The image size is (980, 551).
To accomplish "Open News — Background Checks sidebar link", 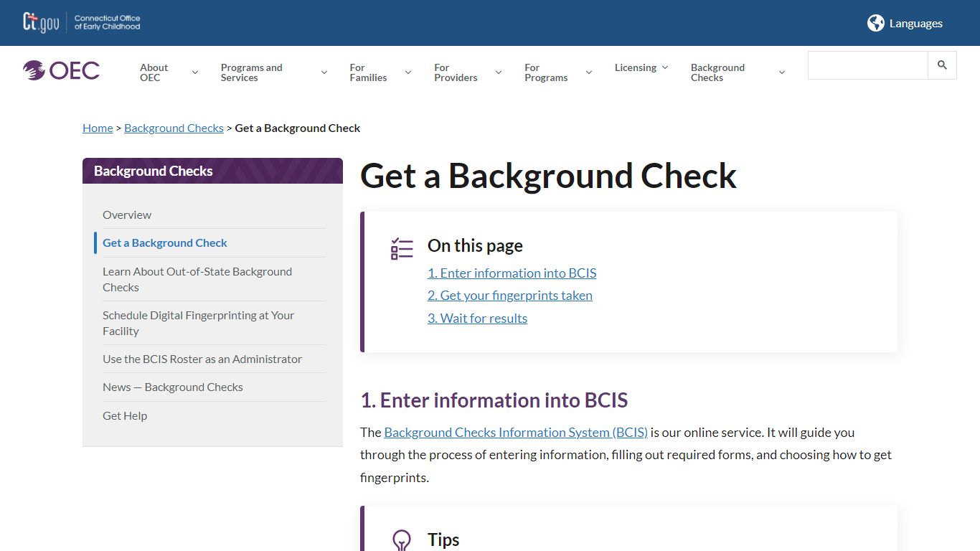I will coord(173,387).
